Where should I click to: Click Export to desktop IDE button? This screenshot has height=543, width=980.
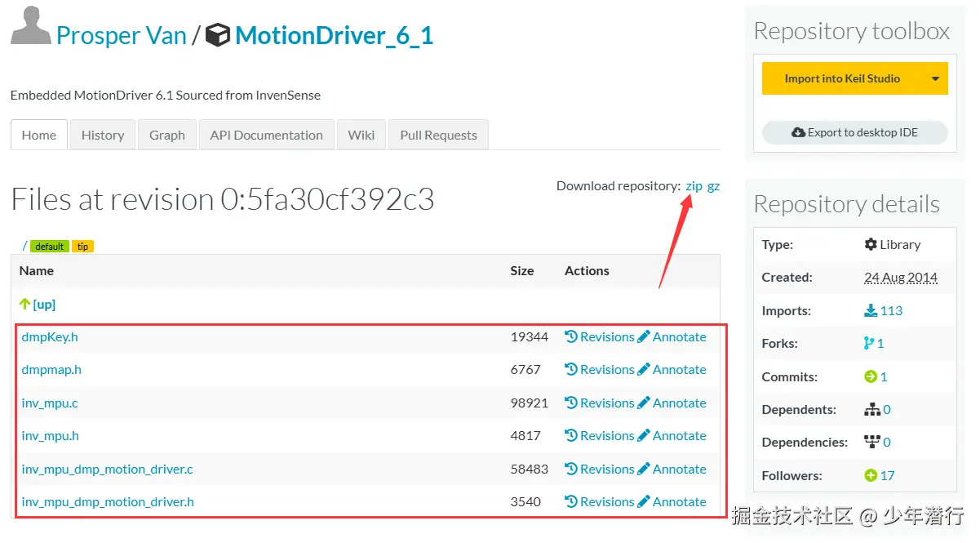(854, 132)
